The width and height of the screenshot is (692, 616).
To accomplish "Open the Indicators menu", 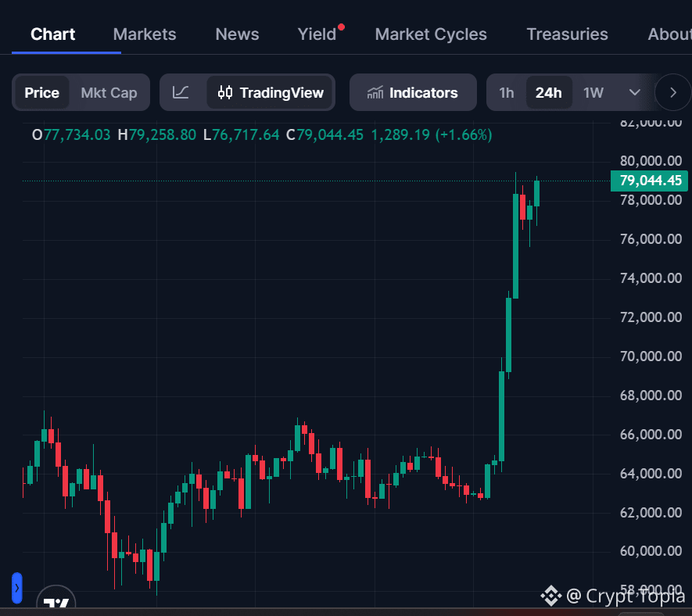I will tap(413, 93).
